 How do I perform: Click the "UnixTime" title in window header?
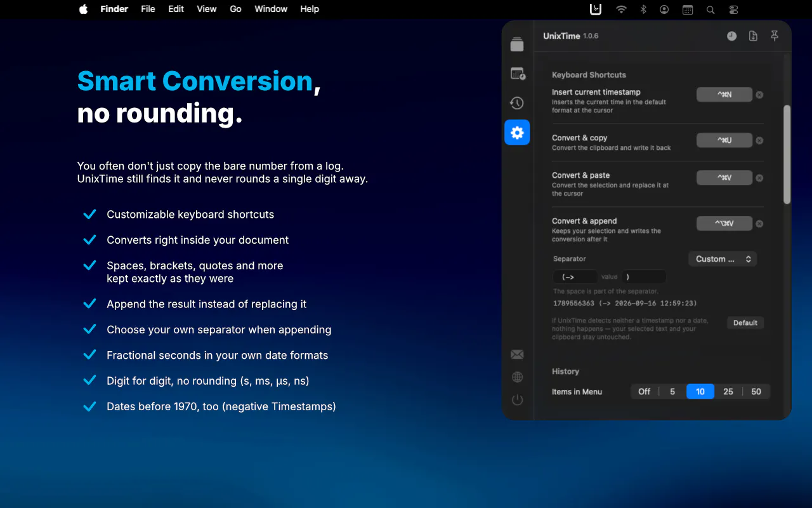coord(561,36)
